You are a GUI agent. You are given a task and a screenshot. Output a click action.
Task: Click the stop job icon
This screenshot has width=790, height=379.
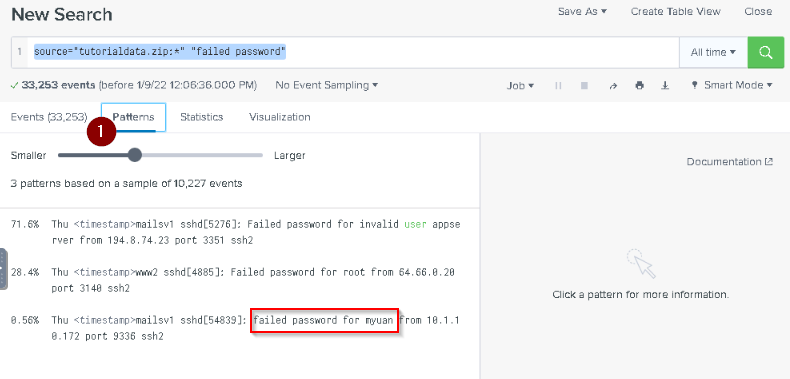pyautogui.click(x=584, y=86)
